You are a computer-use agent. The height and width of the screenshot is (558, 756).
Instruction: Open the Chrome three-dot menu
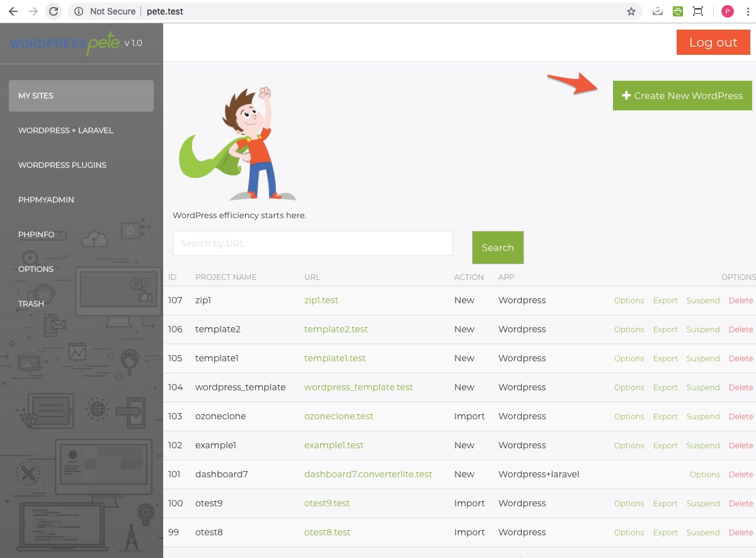[748, 11]
